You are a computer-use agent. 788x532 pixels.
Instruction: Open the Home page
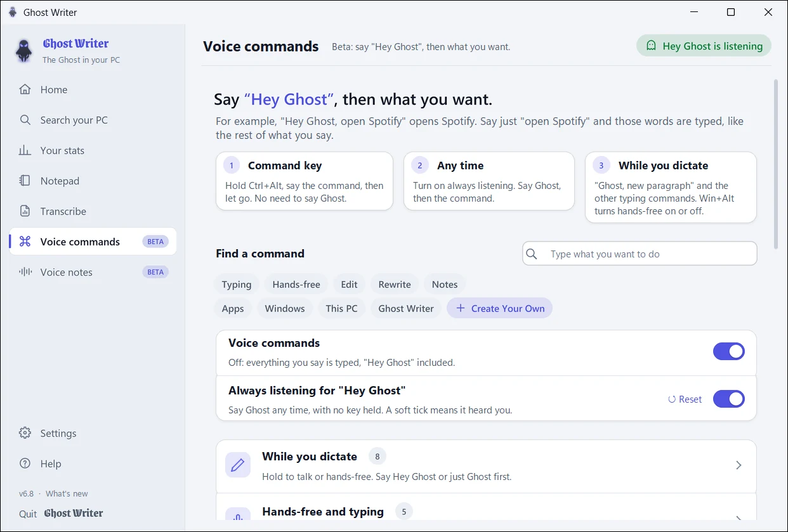93,89
